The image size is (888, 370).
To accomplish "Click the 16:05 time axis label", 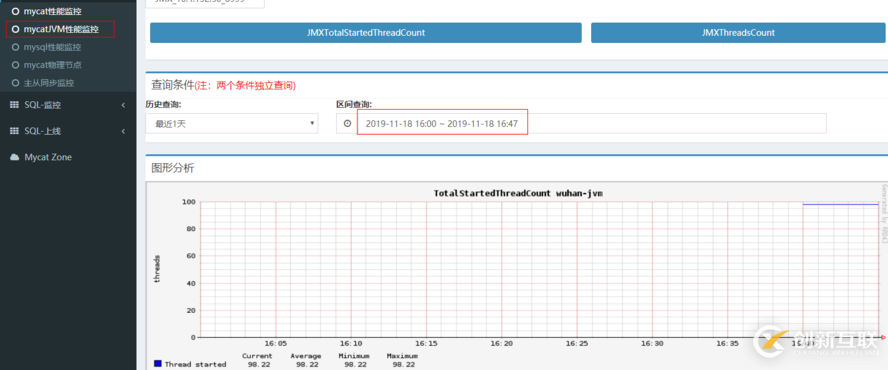I will tap(275, 344).
